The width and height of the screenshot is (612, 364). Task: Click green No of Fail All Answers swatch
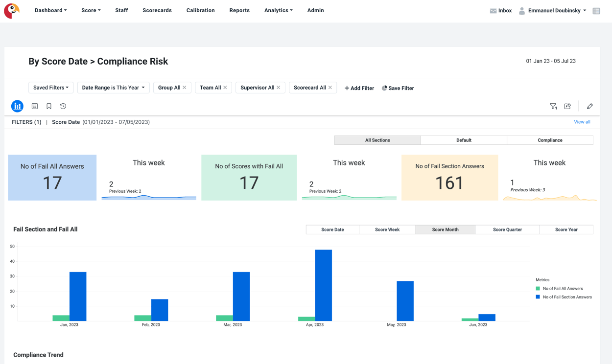point(538,289)
